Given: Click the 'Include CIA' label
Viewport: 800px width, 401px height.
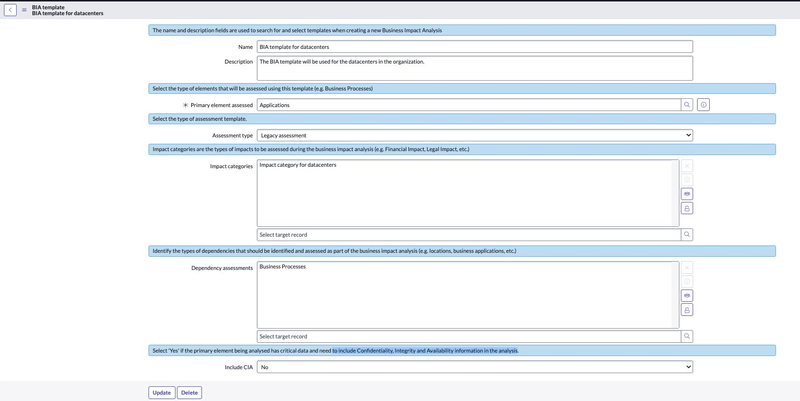Looking at the screenshot, I should pyautogui.click(x=239, y=367).
